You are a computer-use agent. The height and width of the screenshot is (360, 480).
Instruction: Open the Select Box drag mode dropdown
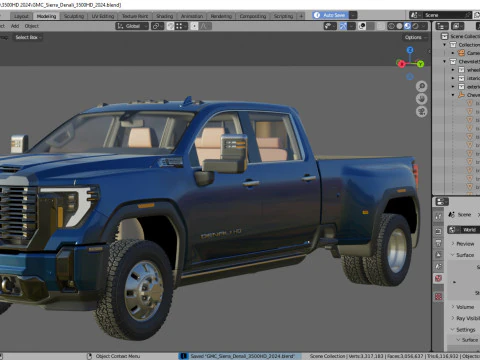click(28, 37)
